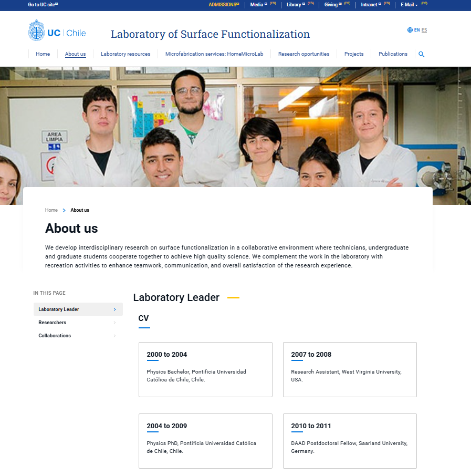471x476 pixels.
Task: Switch language to ES
Action: [x=424, y=30]
